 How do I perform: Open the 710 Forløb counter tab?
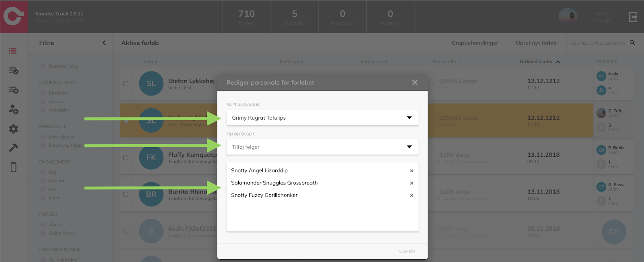click(x=246, y=17)
